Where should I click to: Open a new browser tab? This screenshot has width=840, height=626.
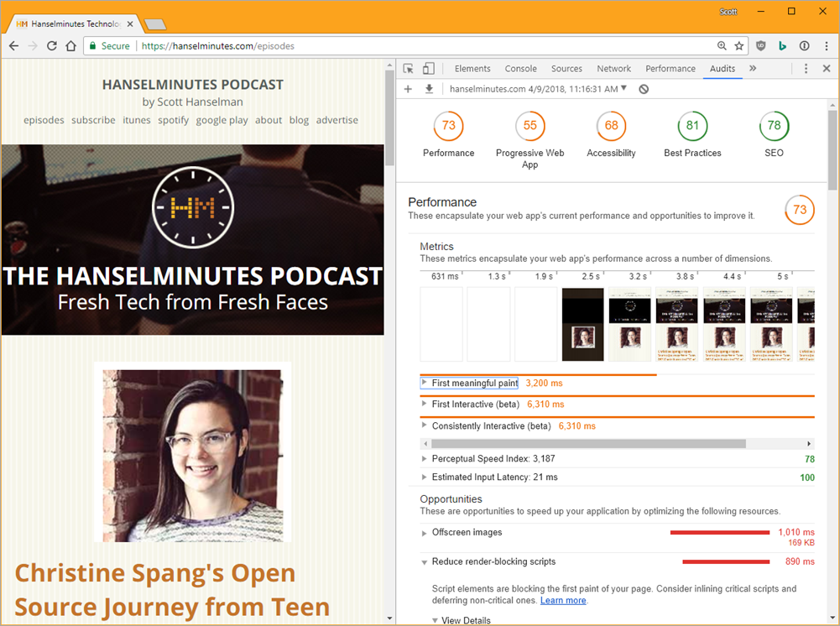click(x=155, y=24)
